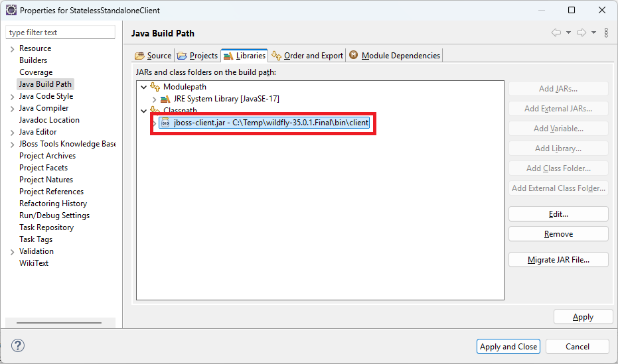Open the Order and Export tab
This screenshot has height=364, width=618.
click(x=308, y=56)
